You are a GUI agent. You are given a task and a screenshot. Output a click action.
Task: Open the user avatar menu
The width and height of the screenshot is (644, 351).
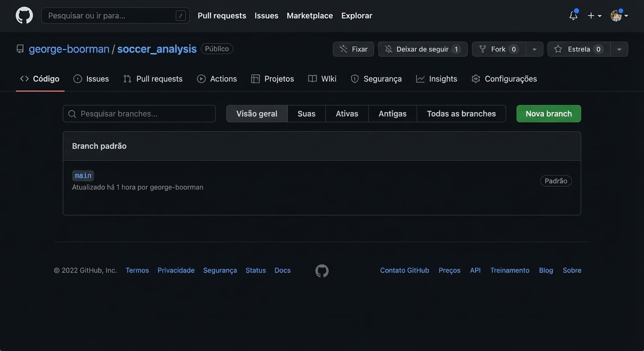(619, 16)
